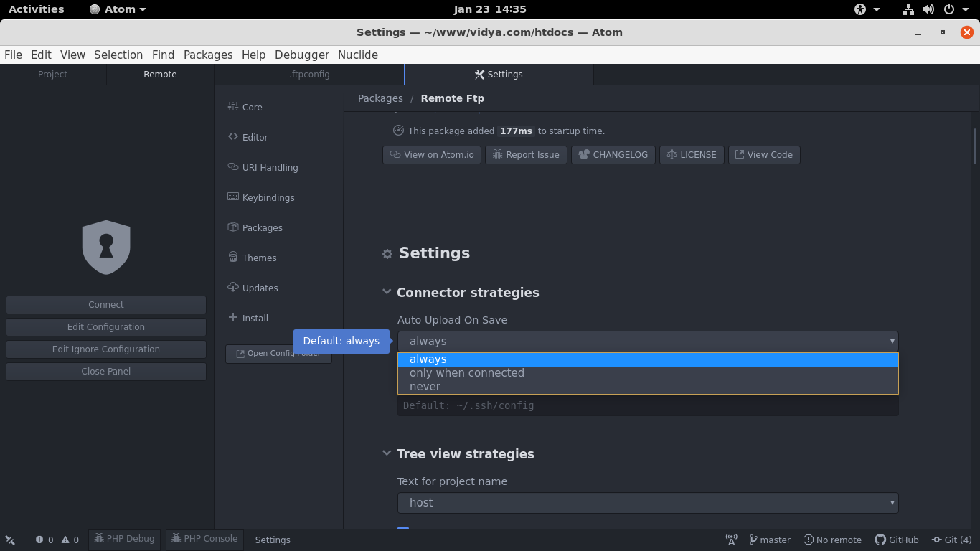Open the accessibility menu in top bar

click(x=867, y=9)
